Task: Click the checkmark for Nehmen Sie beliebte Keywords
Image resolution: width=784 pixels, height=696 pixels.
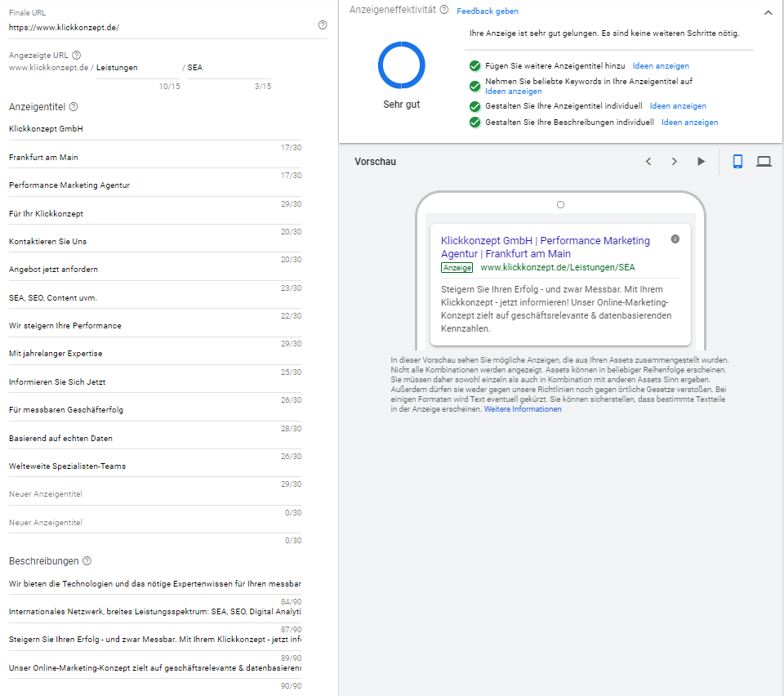Action: pos(475,86)
